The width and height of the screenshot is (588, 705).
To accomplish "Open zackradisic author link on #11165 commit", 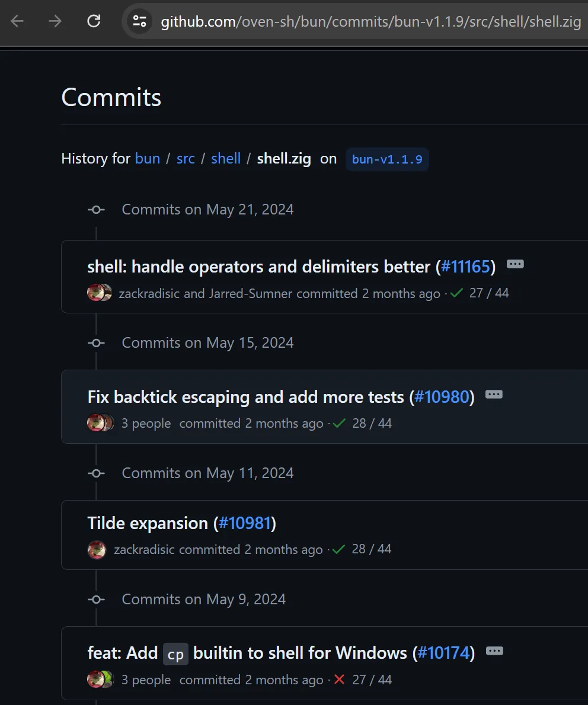I will coord(149,293).
